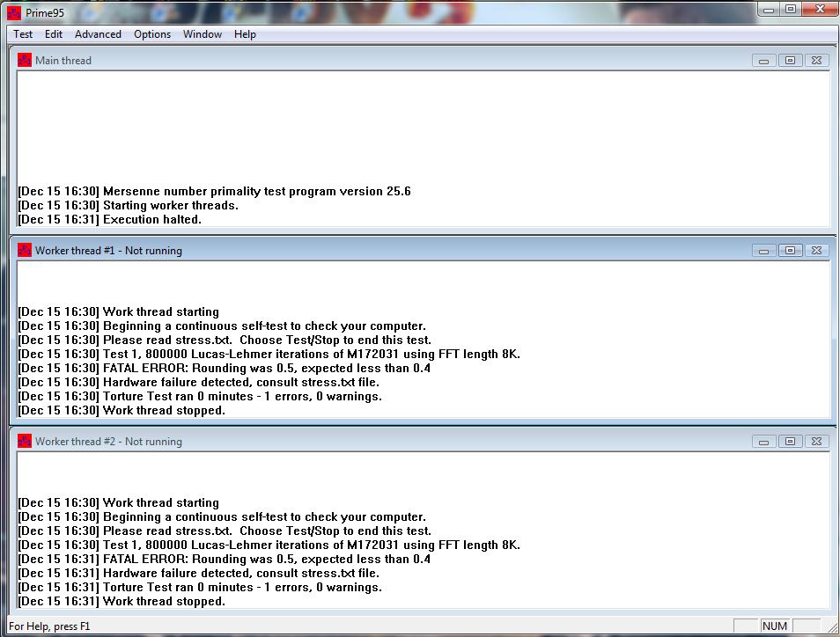Click 'Hardware failure detected' line in Worker #1

(x=199, y=382)
